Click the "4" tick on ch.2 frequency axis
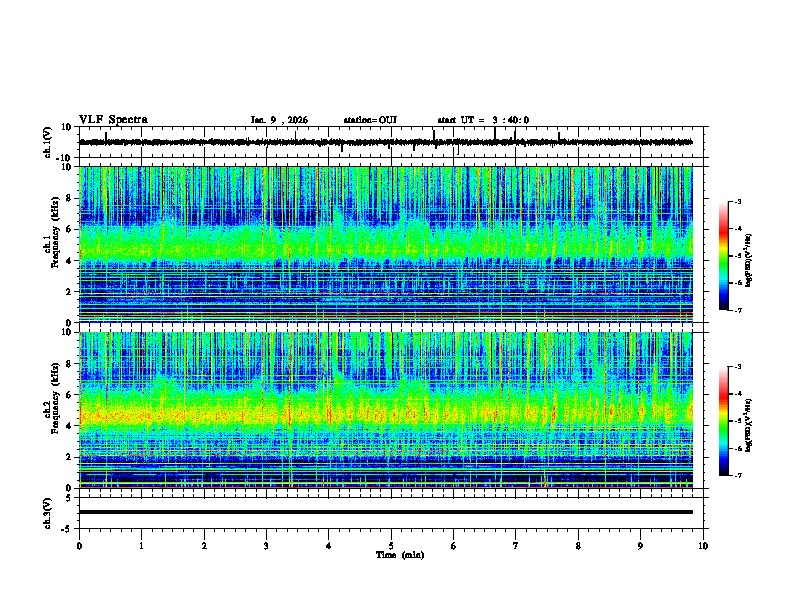The height and width of the screenshot is (612, 792). [69, 426]
